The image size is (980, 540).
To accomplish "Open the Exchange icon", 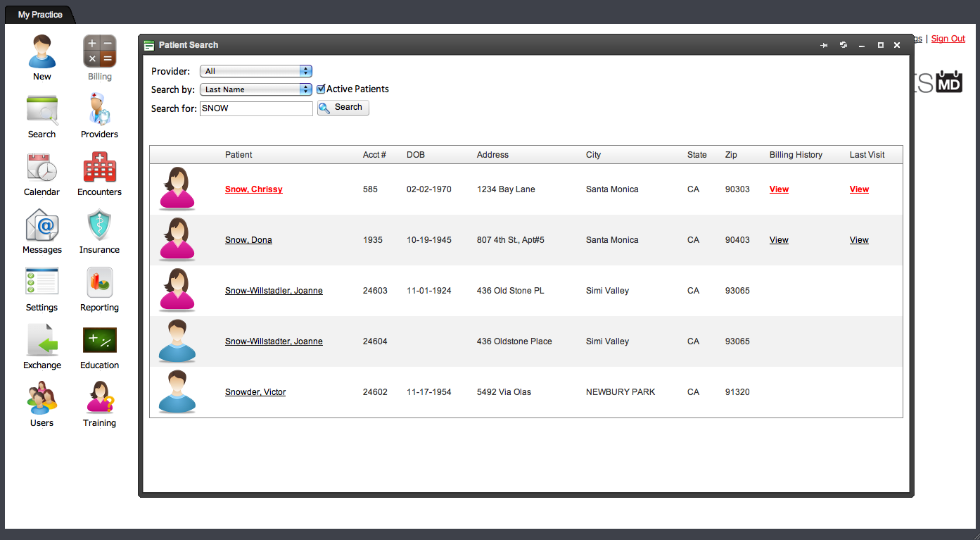I will tap(42, 341).
